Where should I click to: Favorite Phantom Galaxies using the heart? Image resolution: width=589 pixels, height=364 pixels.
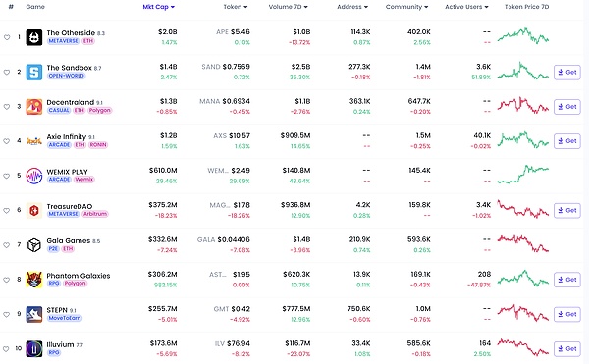(x=7, y=280)
